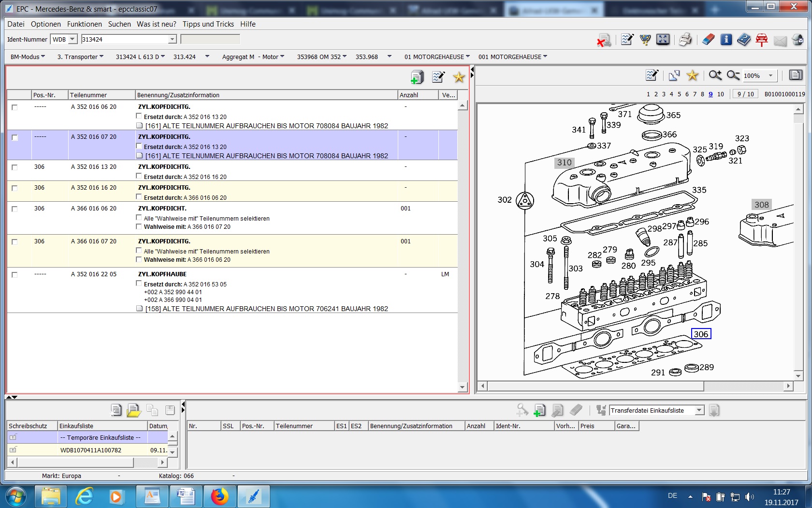Check row A 352 016 16 20
Viewport: 812px width, 508px height.
pos(14,188)
